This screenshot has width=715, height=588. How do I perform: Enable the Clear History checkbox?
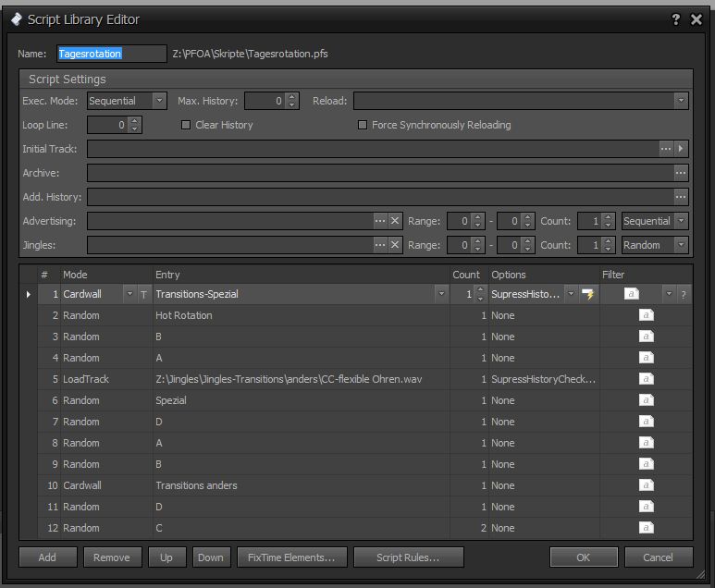tap(186, 125)
